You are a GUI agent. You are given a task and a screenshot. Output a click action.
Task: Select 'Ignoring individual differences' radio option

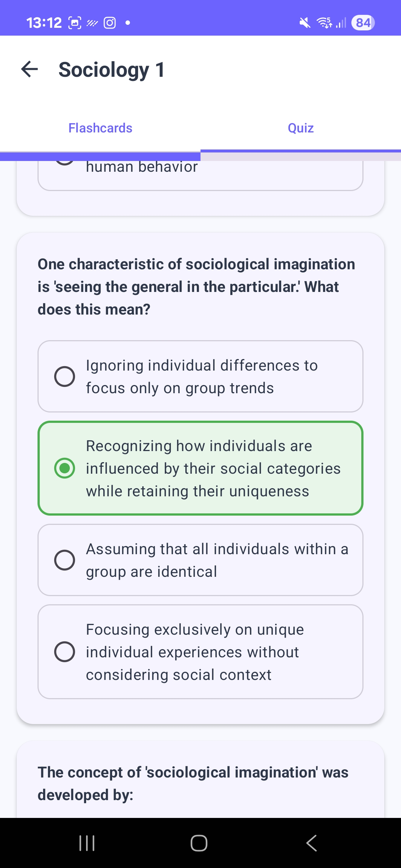click(65, 377)
